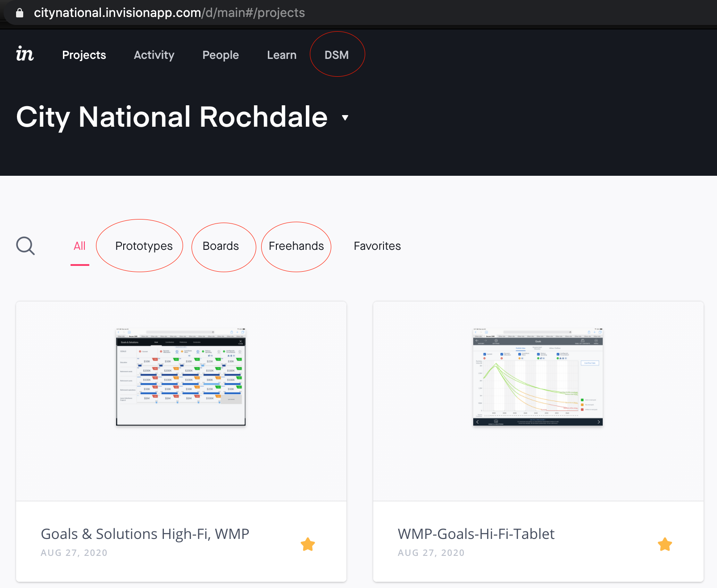Open the City National Rochdale workspace dropdown

(344, 118)
